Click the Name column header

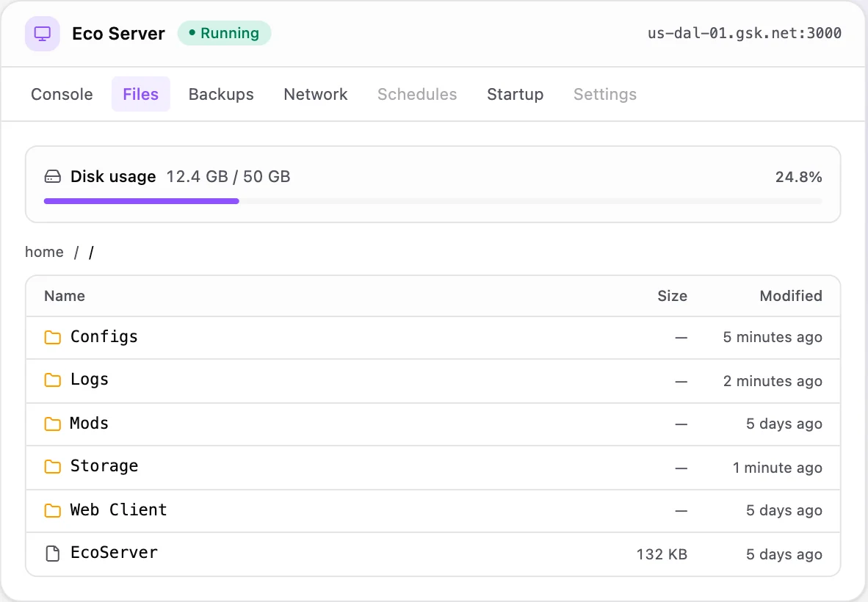click(x=65, y=296)
